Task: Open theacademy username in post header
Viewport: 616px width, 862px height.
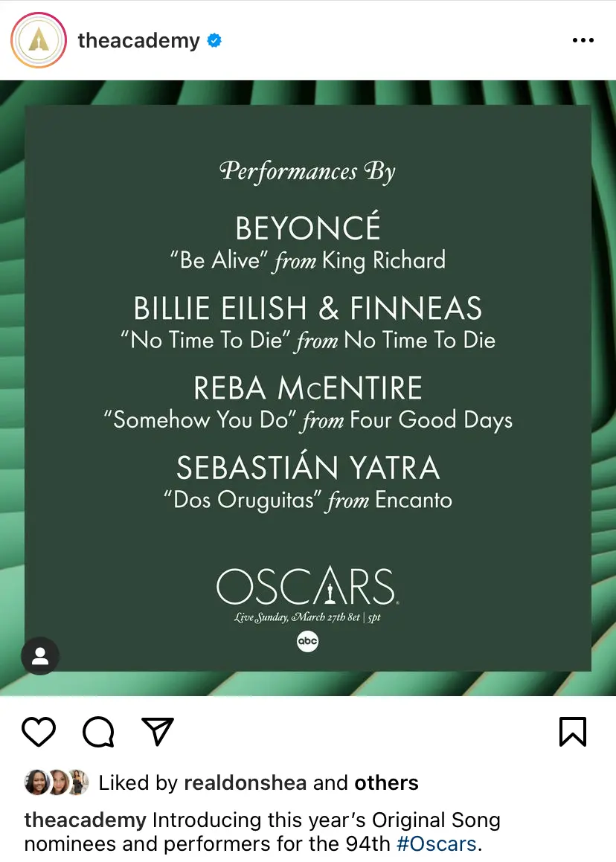Action: click(x=138, y=40)
